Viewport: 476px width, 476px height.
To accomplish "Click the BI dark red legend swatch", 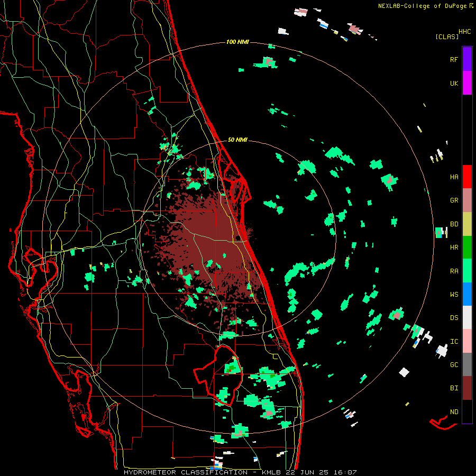I will (x=467, y=388).
